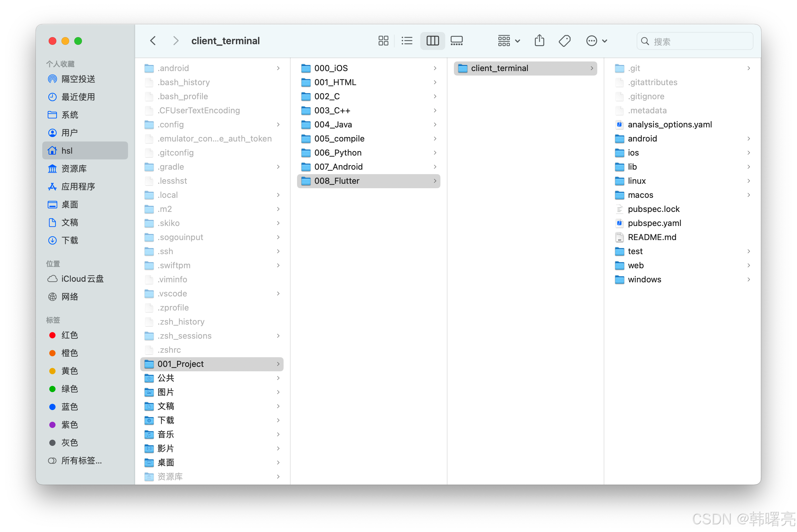
Task: Open 文稿 documents in sidebar
Action: tap(85, 222)
